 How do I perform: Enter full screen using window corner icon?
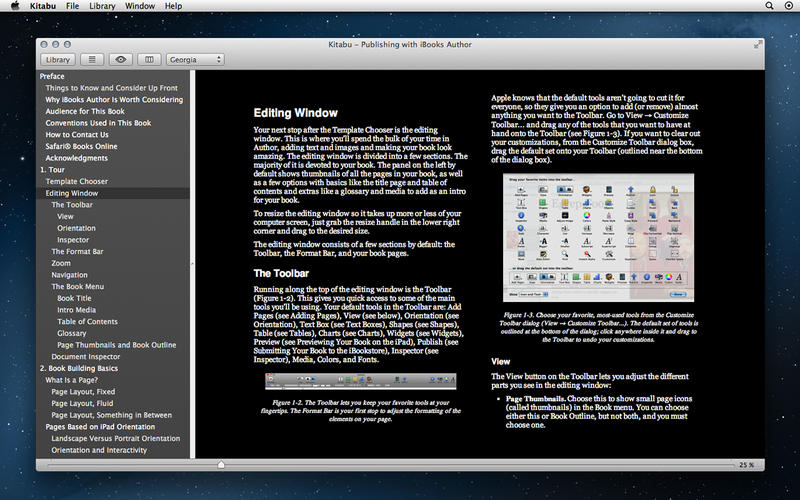(758, 45)
